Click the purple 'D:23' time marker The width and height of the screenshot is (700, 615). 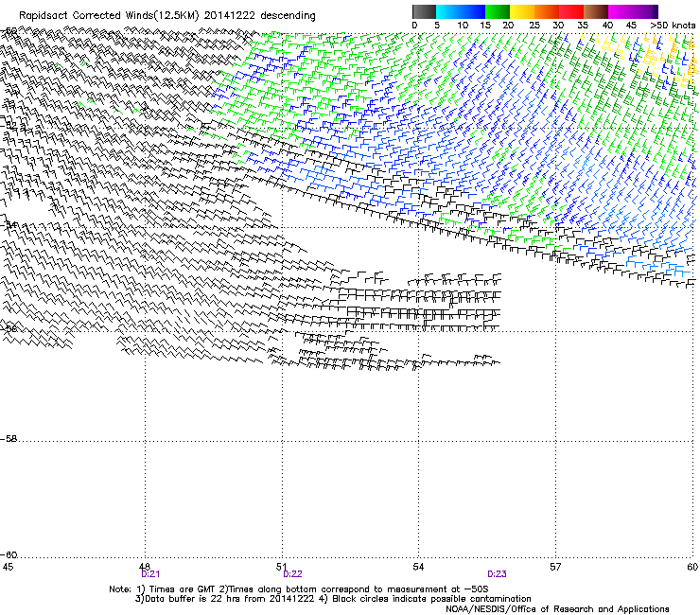(x=497, y=574)
